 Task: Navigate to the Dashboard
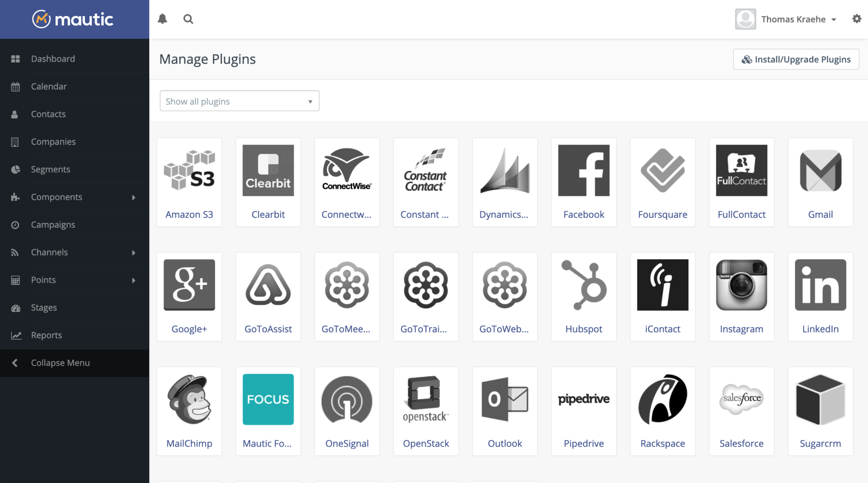pyautogui.click(x=53, y=59)
